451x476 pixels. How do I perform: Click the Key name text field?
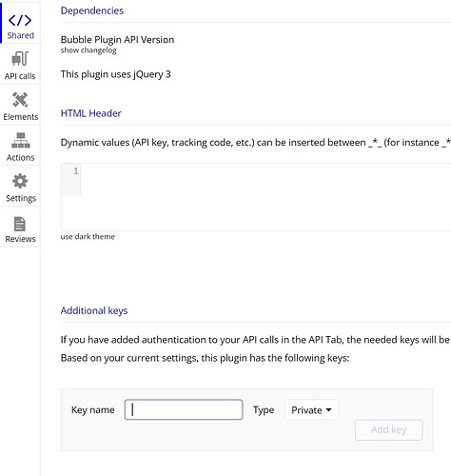click(x=184, y=409)
